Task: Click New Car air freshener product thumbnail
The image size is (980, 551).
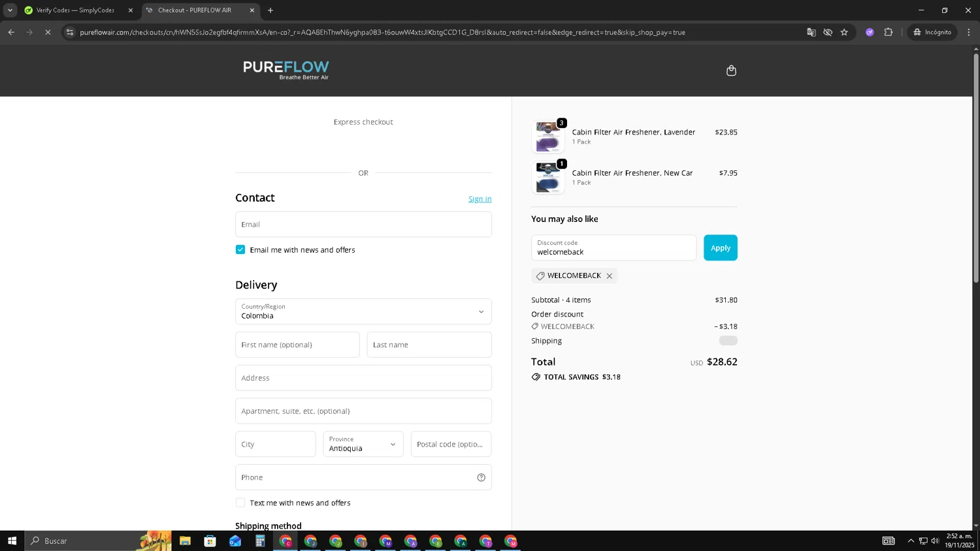Action: tap(548, 178)
